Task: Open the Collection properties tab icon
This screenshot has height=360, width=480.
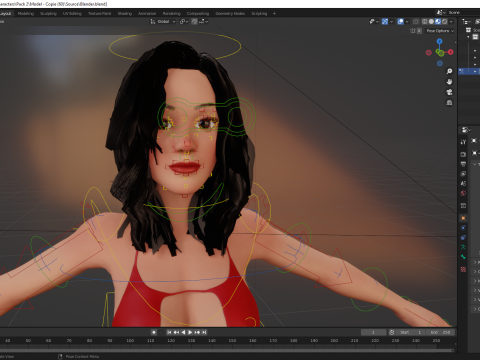Action: [x=463, y=206]
